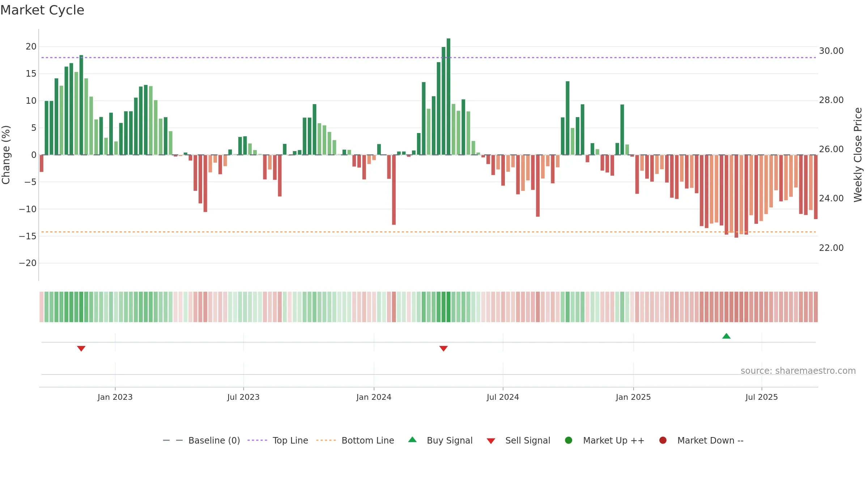Click the Buy Signal legend triangle icon
The height and width of the screenshot is (488, 868).
[412, 440]
